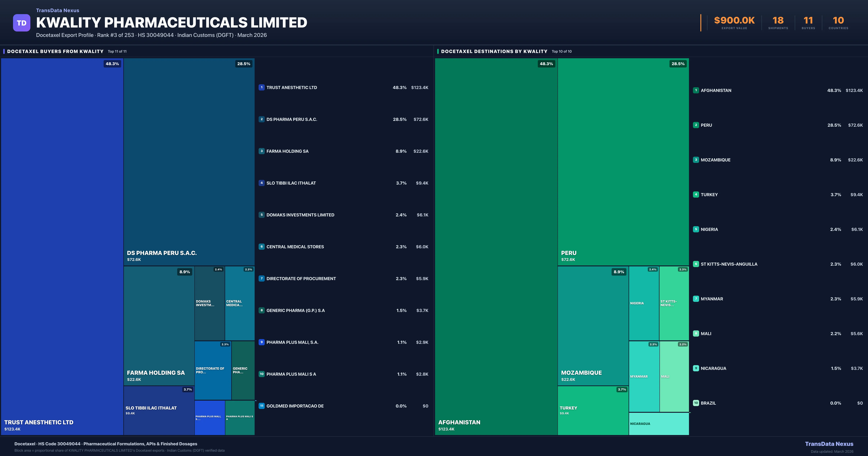This screenshot has width=868, height=456.
Task: Click Docetaxel Destinations by Kwality panel header
Action: (494, 51)
